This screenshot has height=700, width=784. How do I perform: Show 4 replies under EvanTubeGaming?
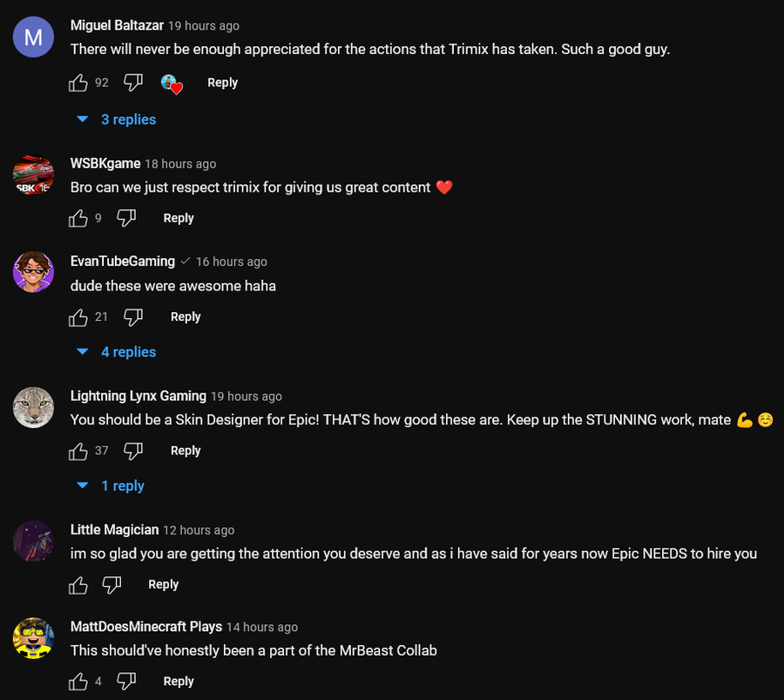coord(118,352)
